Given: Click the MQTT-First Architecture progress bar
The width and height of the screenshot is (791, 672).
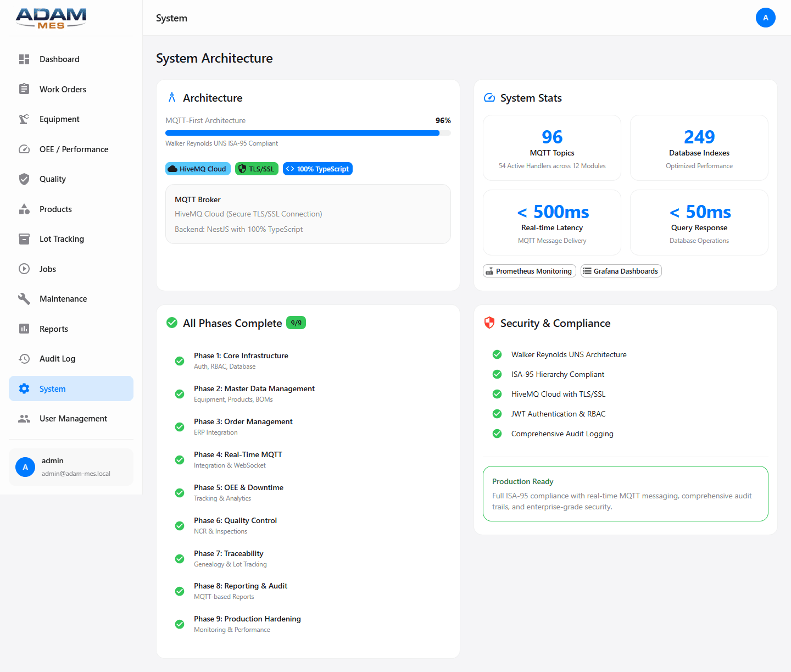Looking at the screenshot, I should point(308,132).
